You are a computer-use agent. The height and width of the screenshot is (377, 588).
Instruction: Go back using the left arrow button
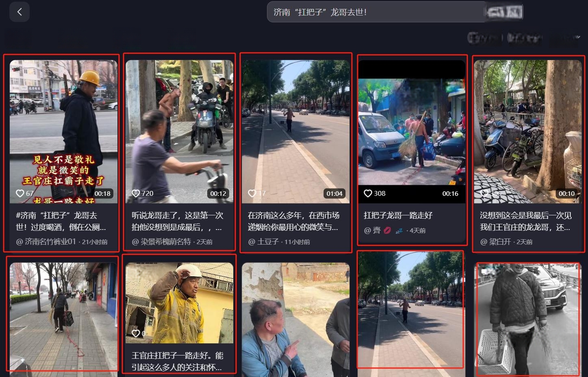point(20,12)
